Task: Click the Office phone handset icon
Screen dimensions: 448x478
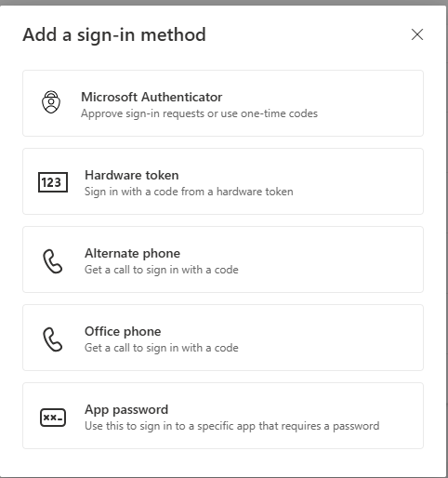Action: point(53,339)
